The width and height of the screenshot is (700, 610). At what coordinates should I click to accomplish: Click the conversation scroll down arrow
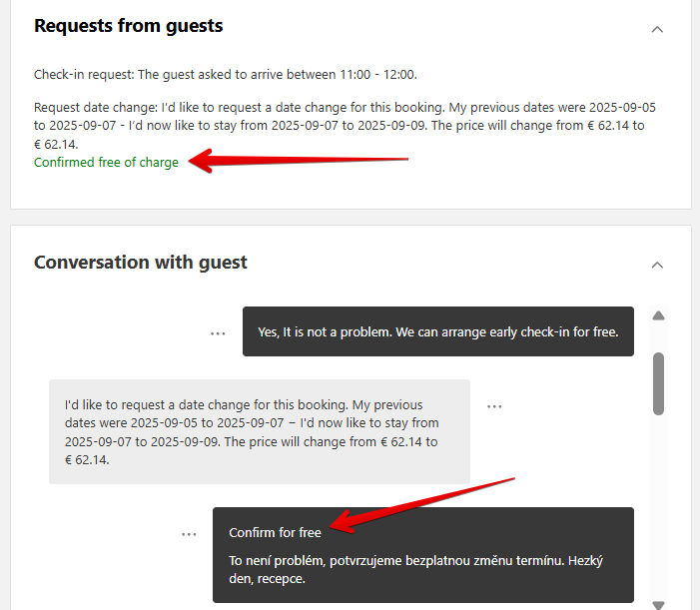click(x=658, y=605)
